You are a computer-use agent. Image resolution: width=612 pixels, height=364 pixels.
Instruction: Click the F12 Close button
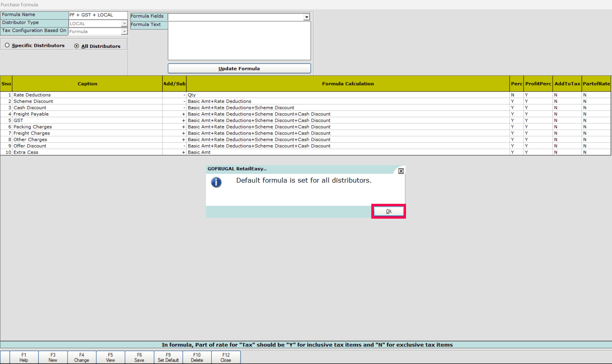[x=226, y=357]
